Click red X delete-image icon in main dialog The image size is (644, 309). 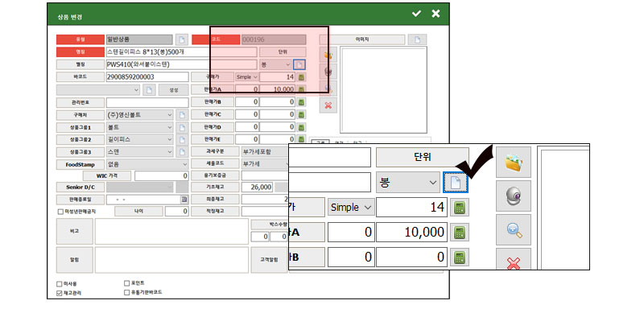328,105
